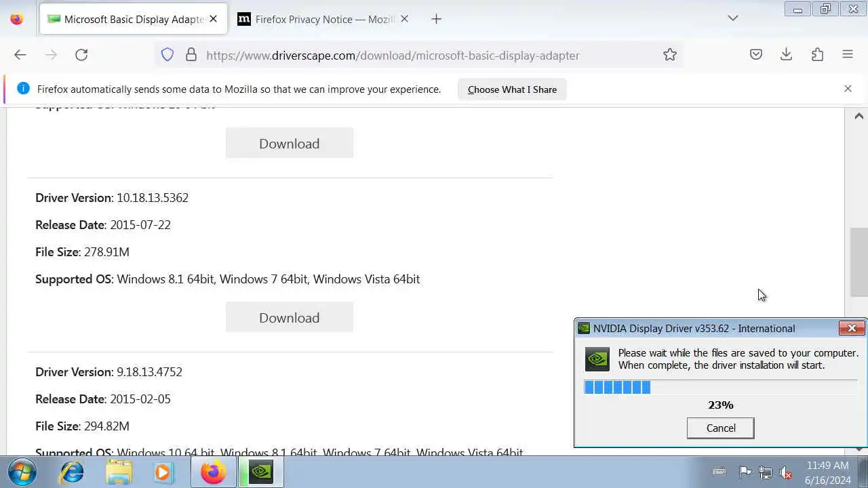
Task: Open the Firefox hamburger menu
Action: tap(848, 55)
